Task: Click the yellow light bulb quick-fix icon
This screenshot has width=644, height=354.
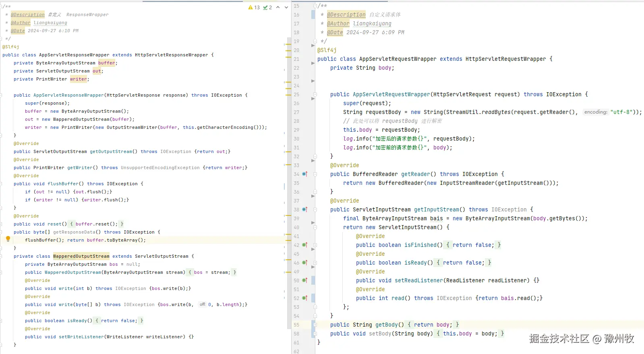Action: click(8, 239)
